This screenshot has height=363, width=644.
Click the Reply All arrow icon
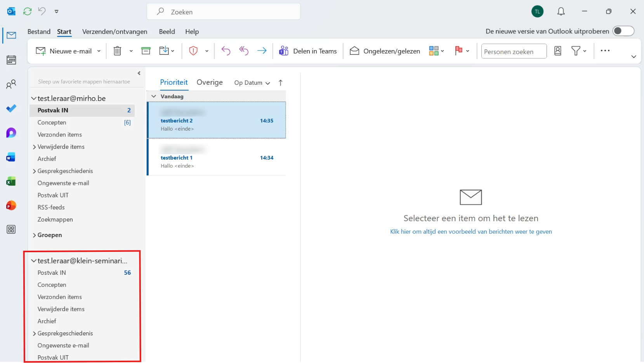244,51
